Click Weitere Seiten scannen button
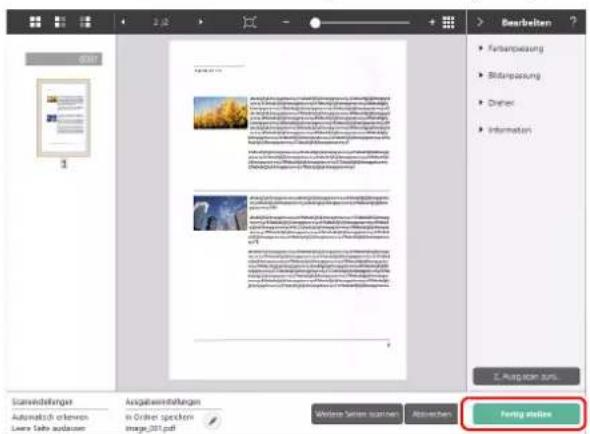Viewport: 590px width, 434px height. click(357, 414)
